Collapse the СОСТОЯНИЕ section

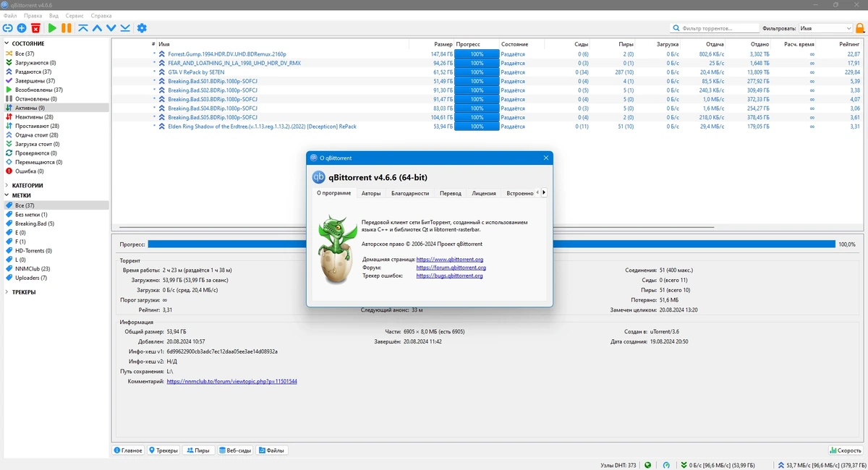(7, 44)
